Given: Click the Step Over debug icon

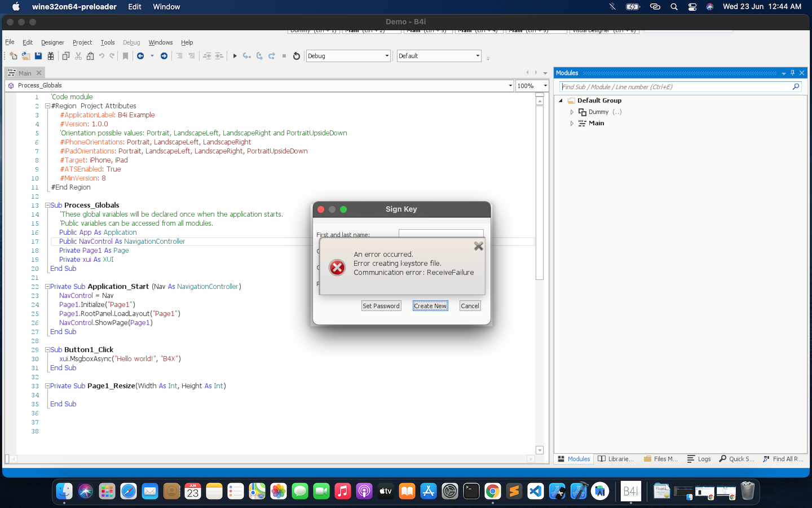Looking at the screenshot, I should (x=259, y=56).
